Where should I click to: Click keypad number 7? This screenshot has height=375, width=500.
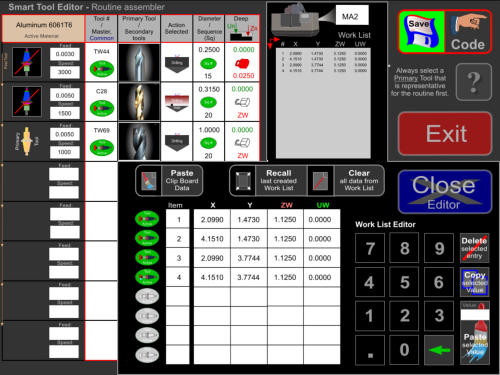(370, 248)
